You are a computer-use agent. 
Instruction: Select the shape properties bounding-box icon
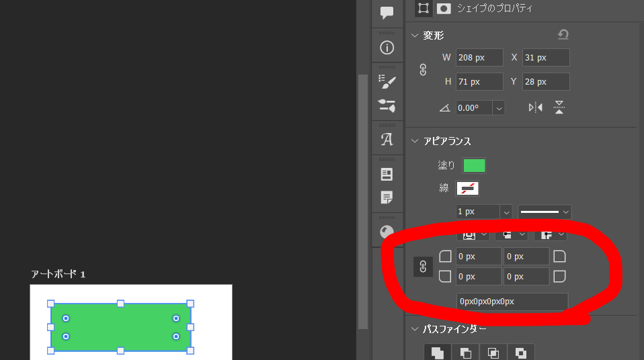(x=424, y=8)
